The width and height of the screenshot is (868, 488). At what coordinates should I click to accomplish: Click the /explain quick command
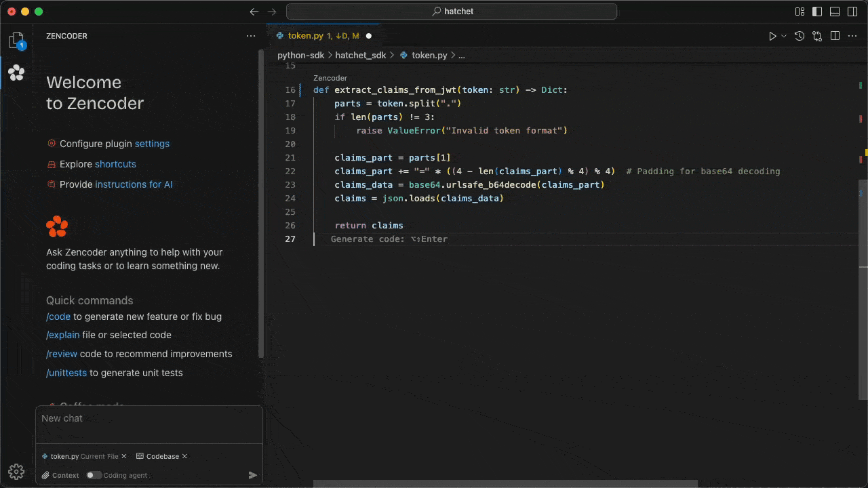click(62, 335)
